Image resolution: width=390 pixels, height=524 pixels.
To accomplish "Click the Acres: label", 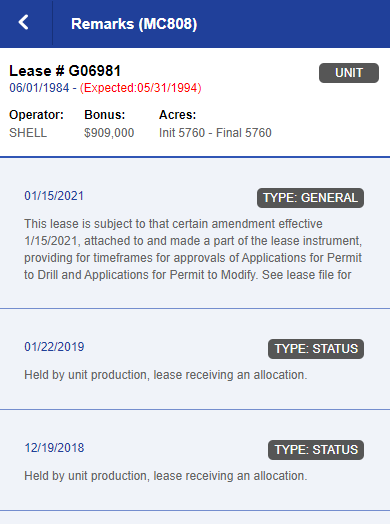I will coord(177,115).
